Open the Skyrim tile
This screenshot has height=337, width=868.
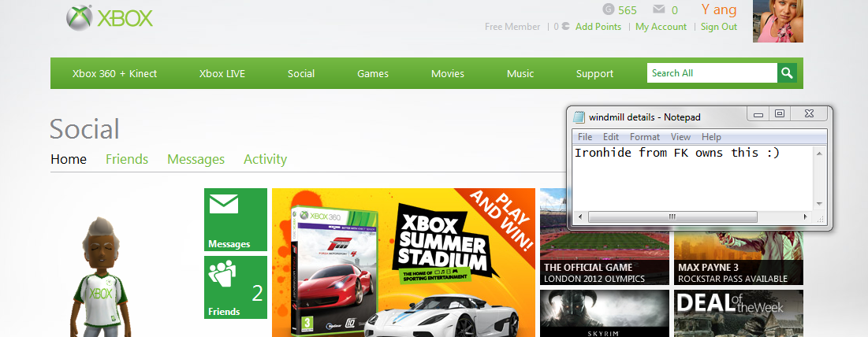605,313
